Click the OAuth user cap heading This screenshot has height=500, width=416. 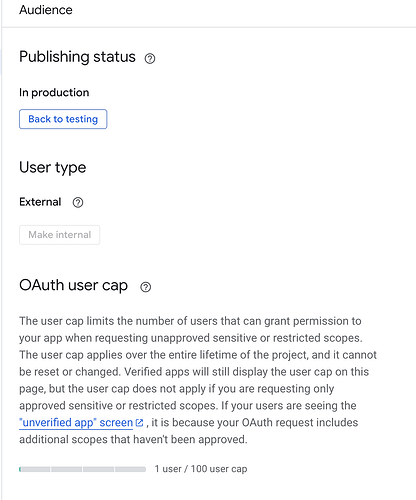tap(73, 285)
